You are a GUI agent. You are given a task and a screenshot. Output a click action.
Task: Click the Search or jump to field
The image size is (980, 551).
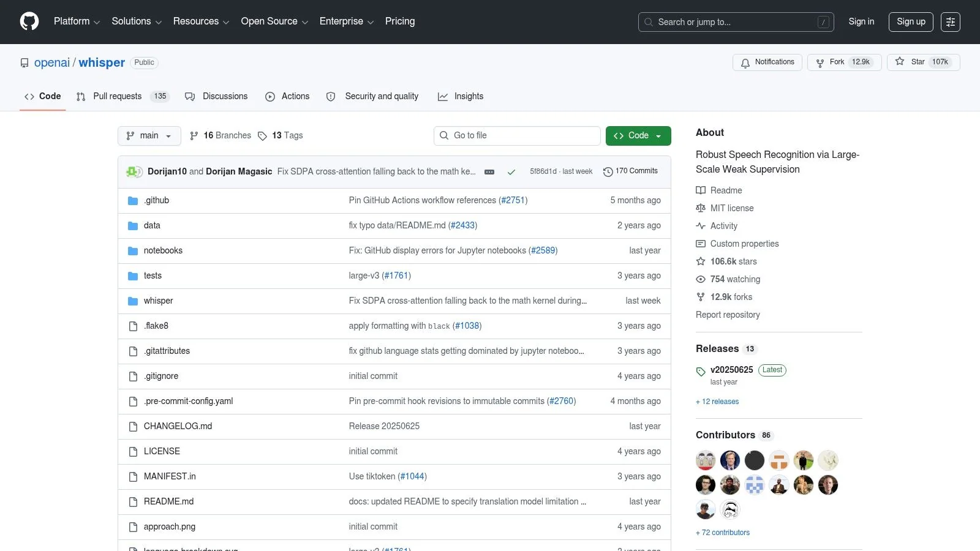736,22
